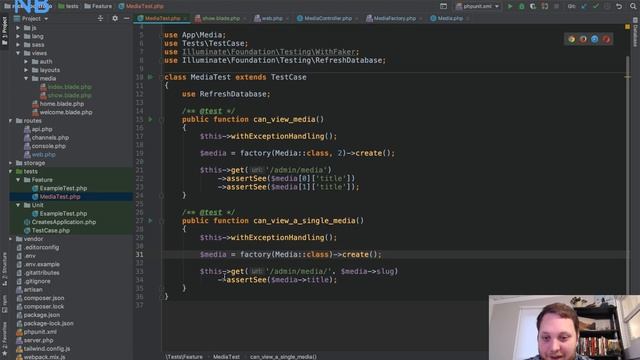
Task: Click Feature folder in navigation breadcrumb
Action: (x=98, y=6)
